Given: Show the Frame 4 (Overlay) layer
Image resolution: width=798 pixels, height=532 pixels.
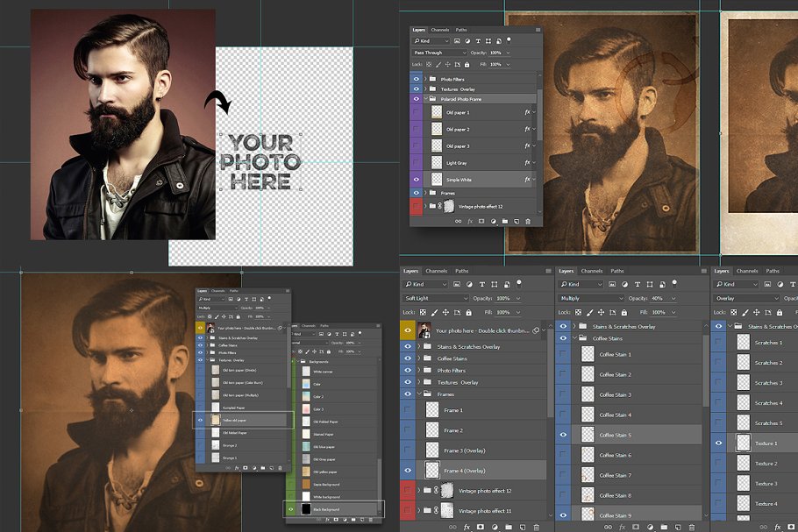Looking at the screenshot, I should [x=407, y=470].
